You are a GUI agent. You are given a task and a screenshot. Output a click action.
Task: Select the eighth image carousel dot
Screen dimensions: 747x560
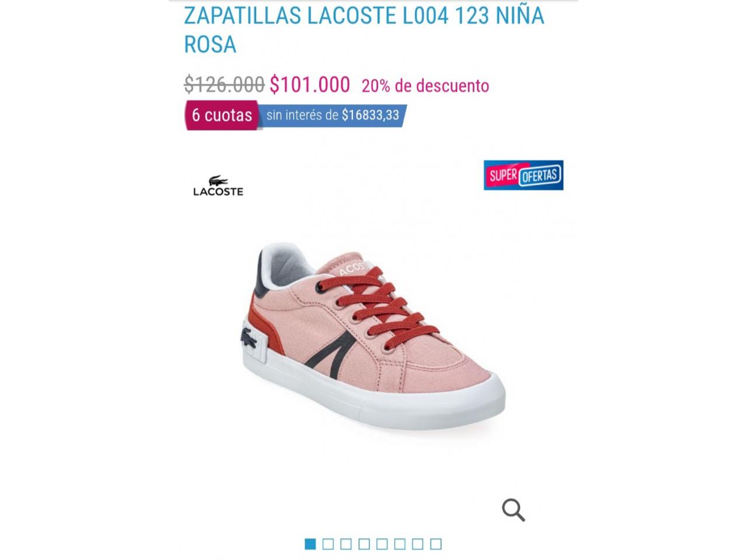tap(436, 544)
